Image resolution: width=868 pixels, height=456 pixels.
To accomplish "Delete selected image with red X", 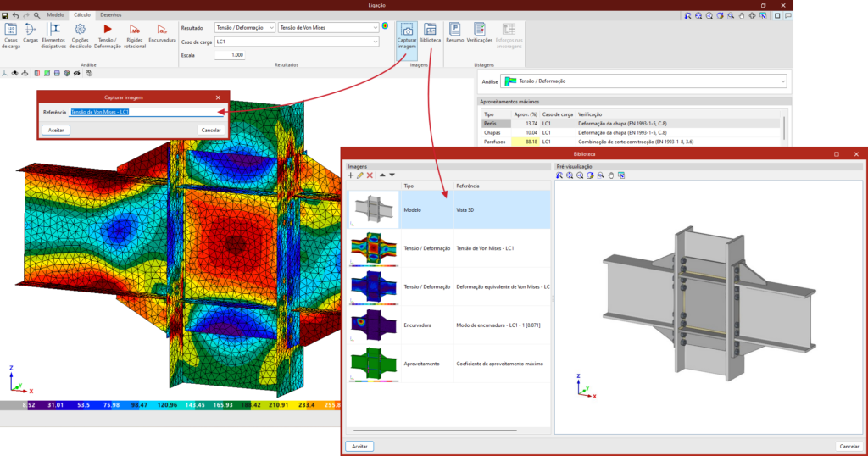I will [x=370, y=175].
